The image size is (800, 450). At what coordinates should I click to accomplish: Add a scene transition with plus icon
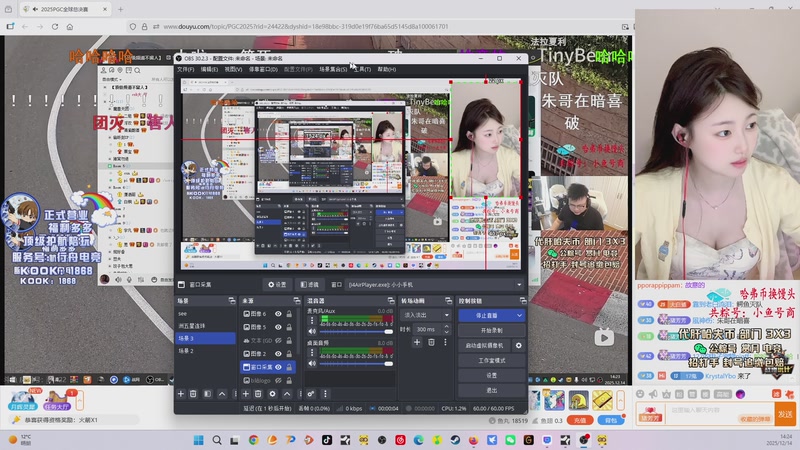click(x=417, y=342)
